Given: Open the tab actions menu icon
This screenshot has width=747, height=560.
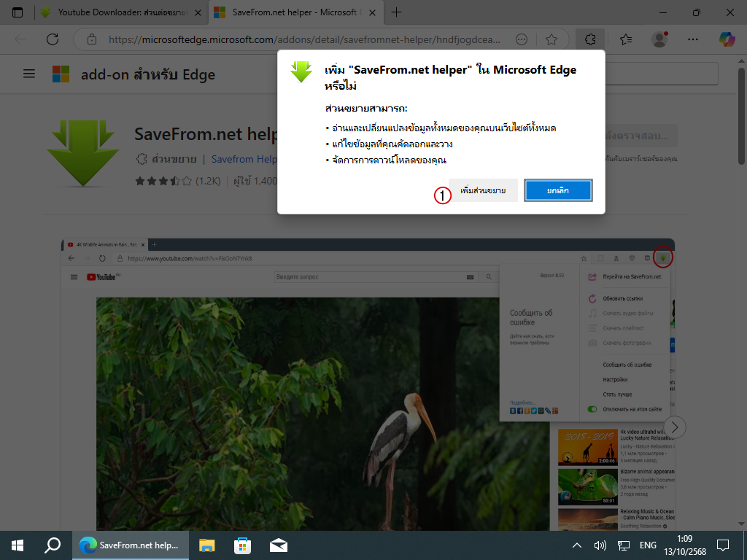Looking at the screenshot, I should (18, 12).
